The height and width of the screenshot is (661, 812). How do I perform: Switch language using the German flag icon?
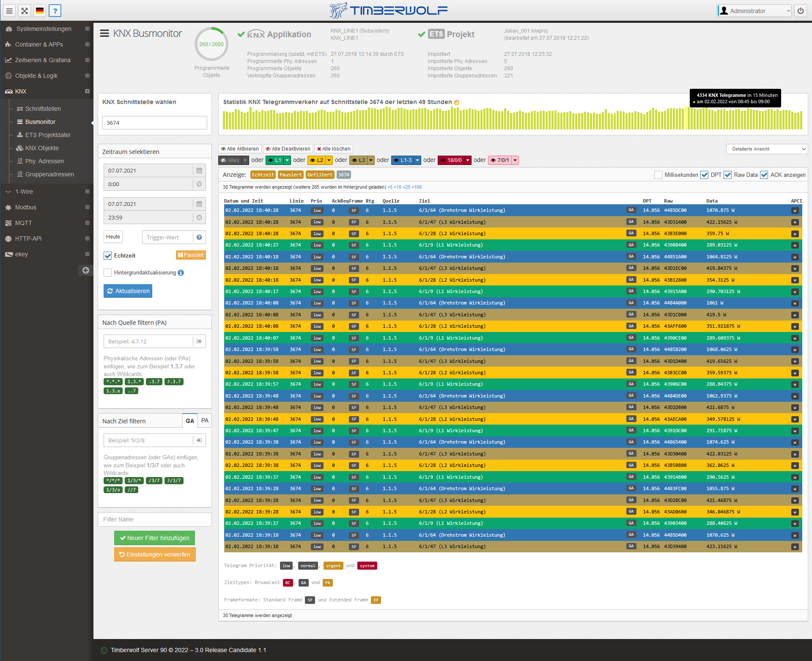(x=40, y=11)
